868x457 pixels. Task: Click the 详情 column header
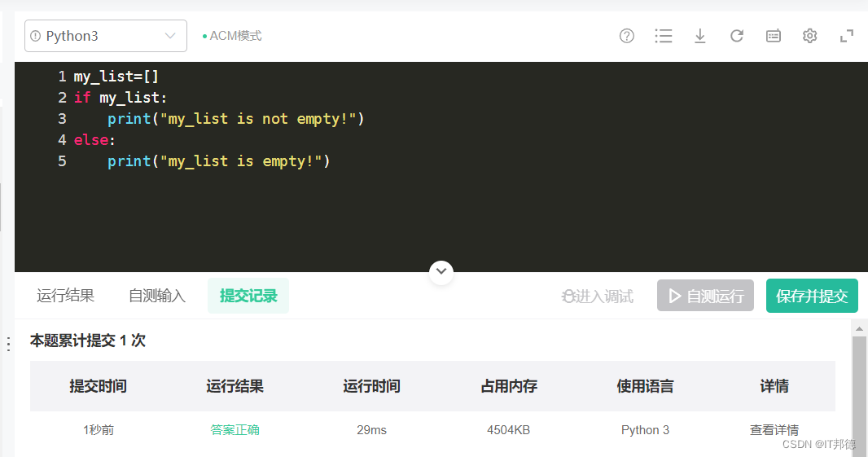pyautogui.click(x=774, y=386)
